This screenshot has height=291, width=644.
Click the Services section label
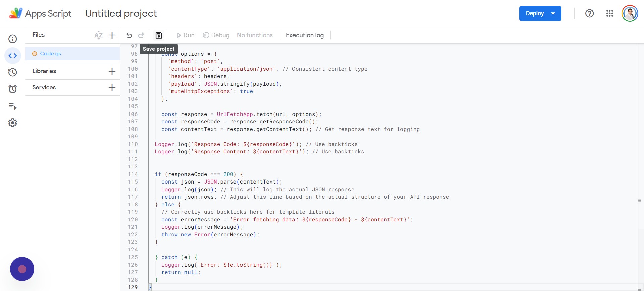click(44, 87)
